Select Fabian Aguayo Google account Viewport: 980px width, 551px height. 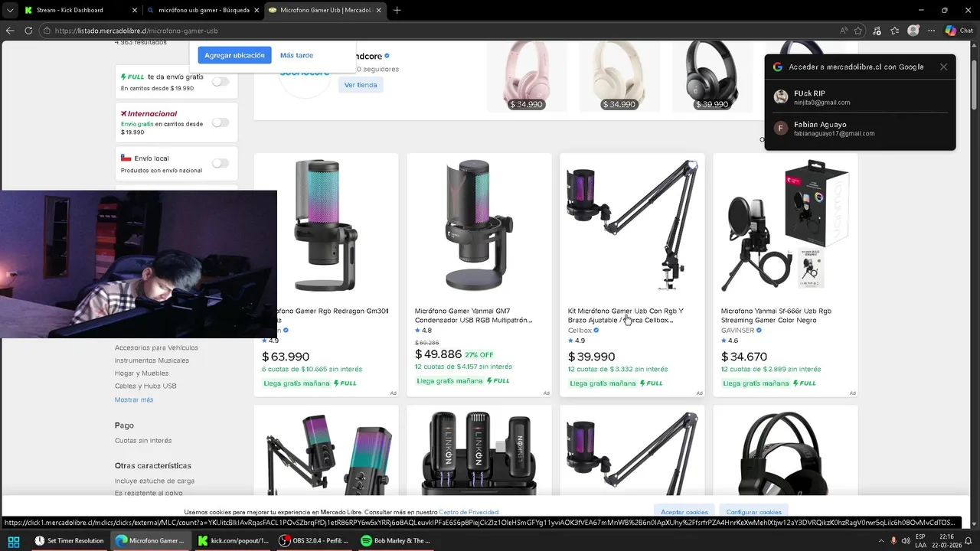tap(860, 128)
